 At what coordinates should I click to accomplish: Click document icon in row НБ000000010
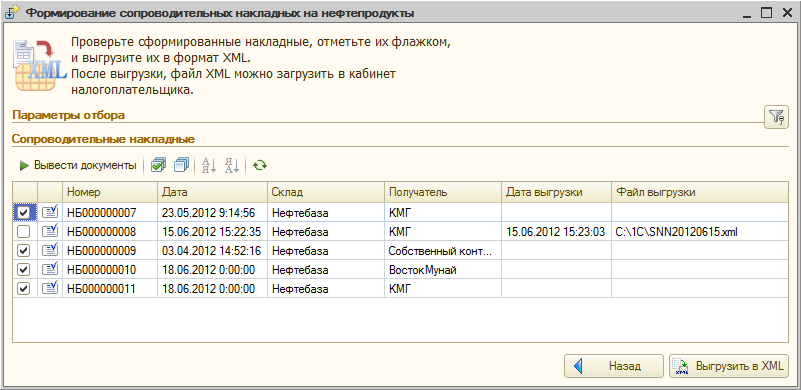pyautogui.click(x=50, y=269)
